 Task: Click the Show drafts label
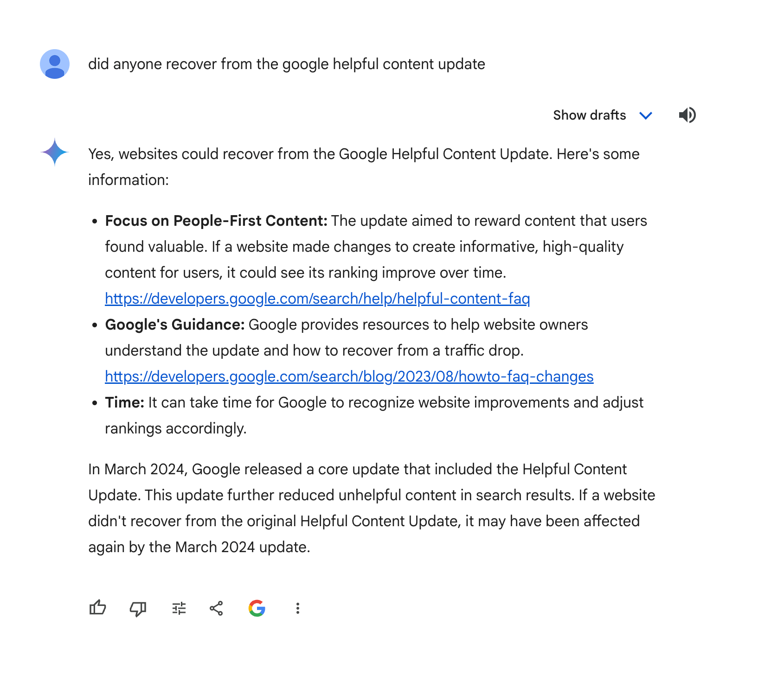pyautogui.click(x=589, y=115)
